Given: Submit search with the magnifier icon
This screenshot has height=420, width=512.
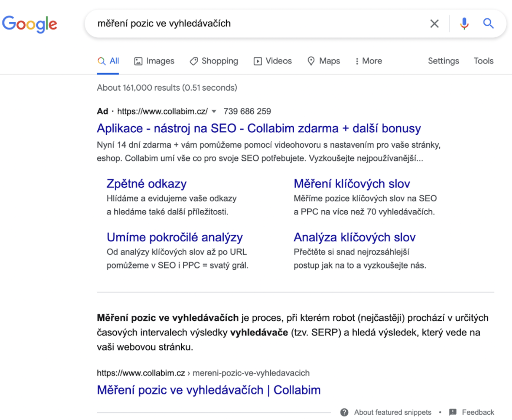Looking at the screenshot, I should [488, 24].
